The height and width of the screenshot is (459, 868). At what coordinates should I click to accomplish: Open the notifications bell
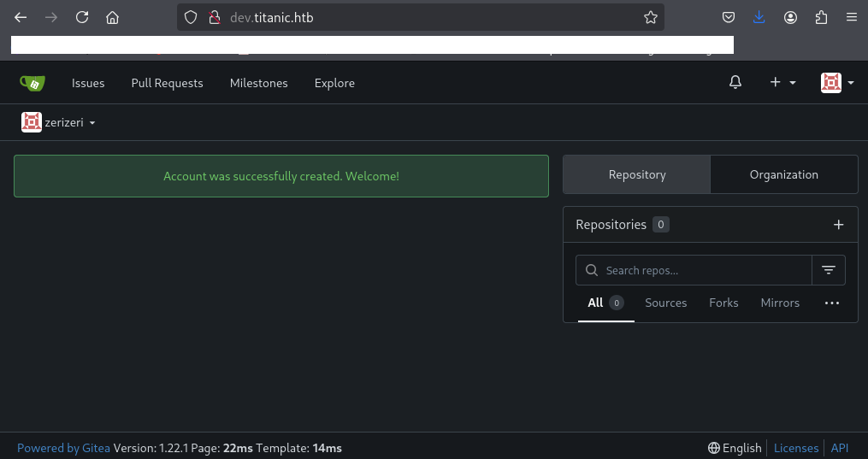point(735,83)
